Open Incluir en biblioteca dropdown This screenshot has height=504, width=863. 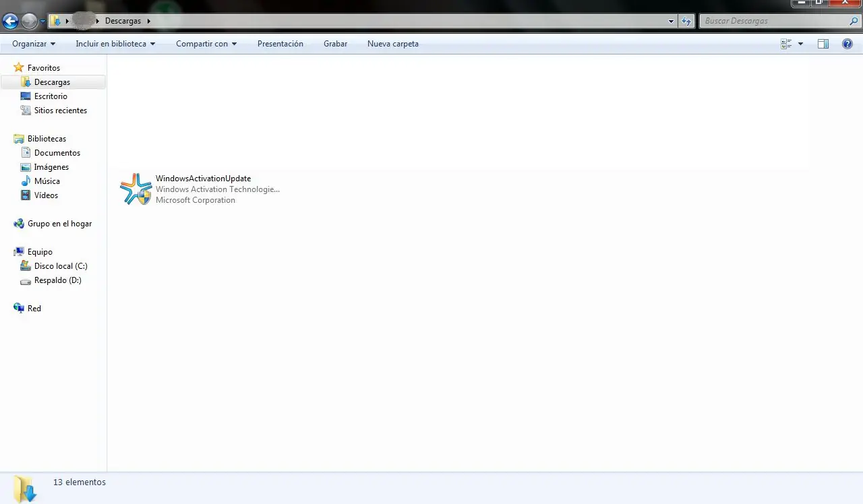(115, 44)
